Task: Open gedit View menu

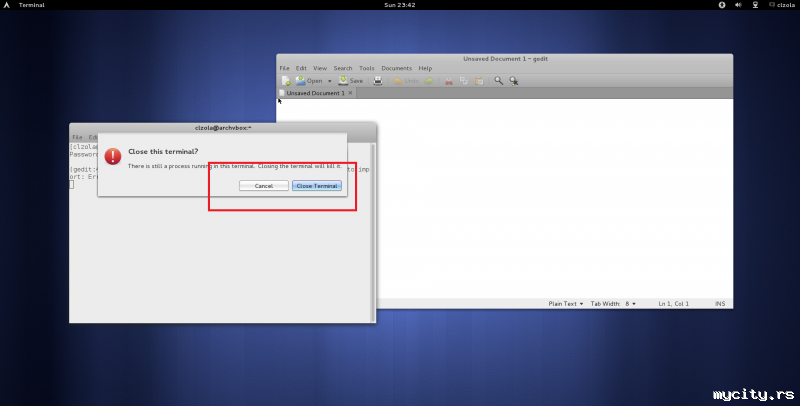Action: coord(320,68)
